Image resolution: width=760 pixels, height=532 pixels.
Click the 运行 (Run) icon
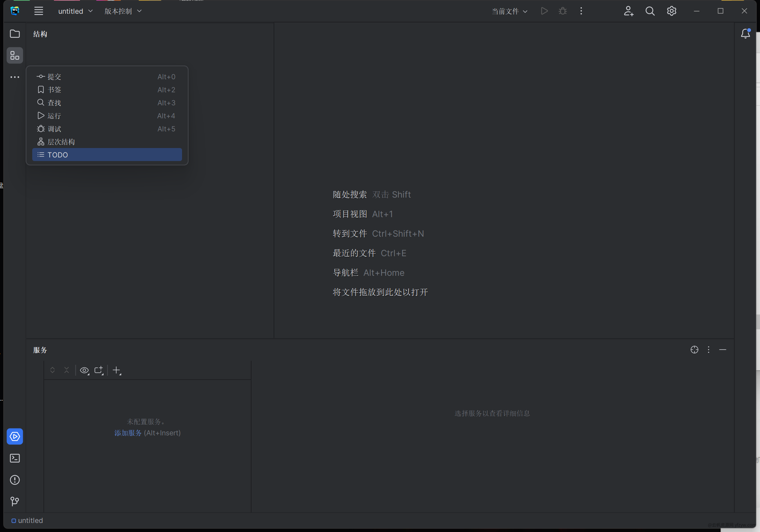pos(41,115)
